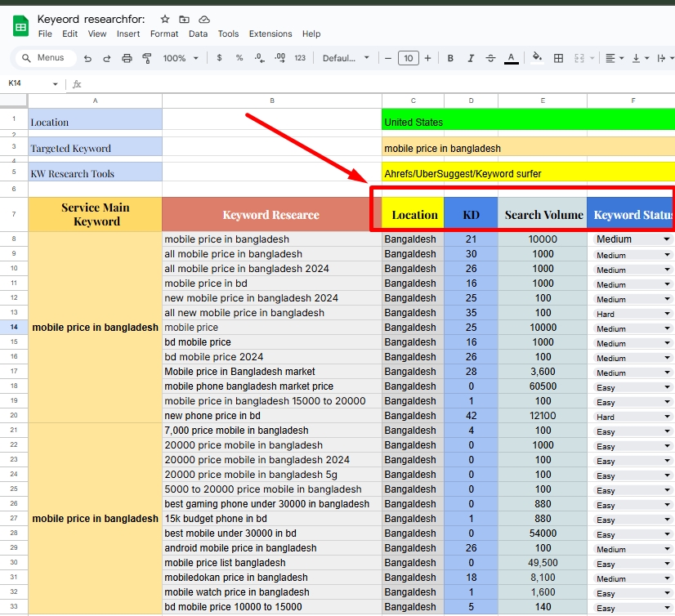Open the Extensions menu

click(270, 33)
